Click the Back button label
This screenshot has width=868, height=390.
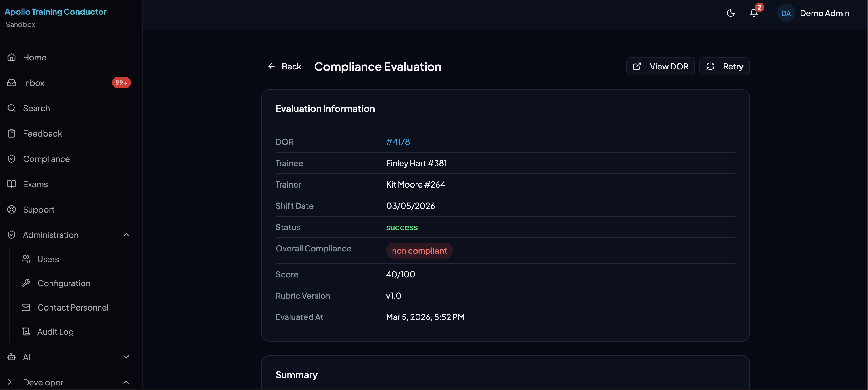291,66
